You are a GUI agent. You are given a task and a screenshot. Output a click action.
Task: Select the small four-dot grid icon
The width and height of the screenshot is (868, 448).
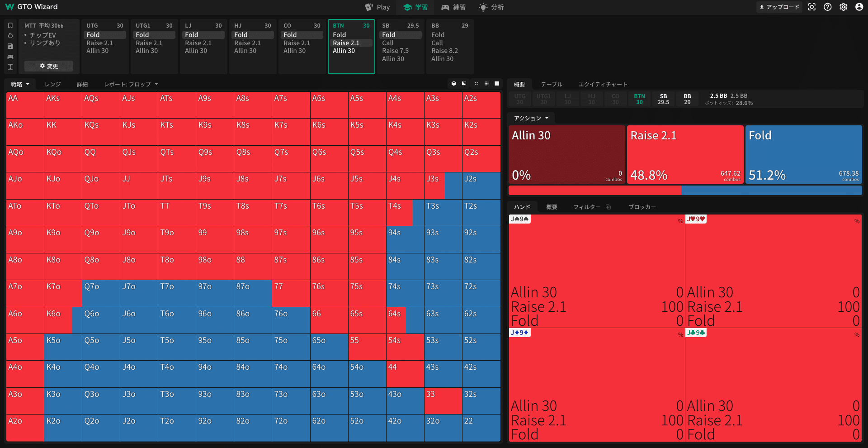coord(476,84)
